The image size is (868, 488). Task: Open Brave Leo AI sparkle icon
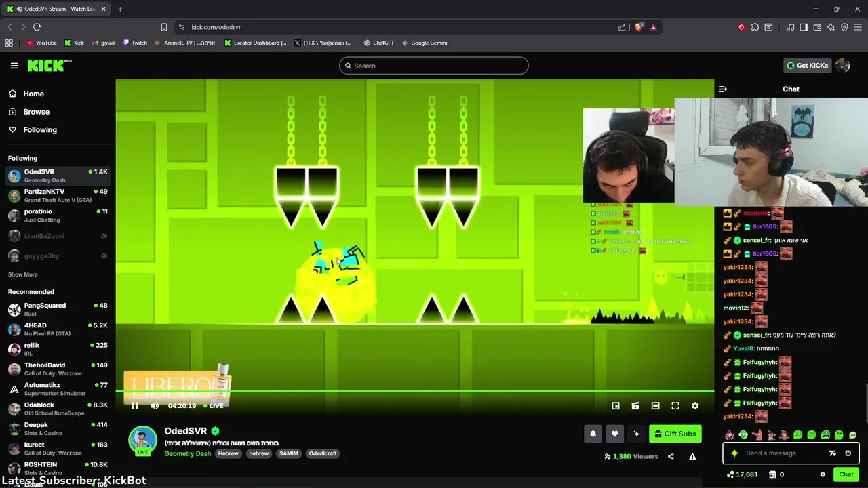click(831, 27)
